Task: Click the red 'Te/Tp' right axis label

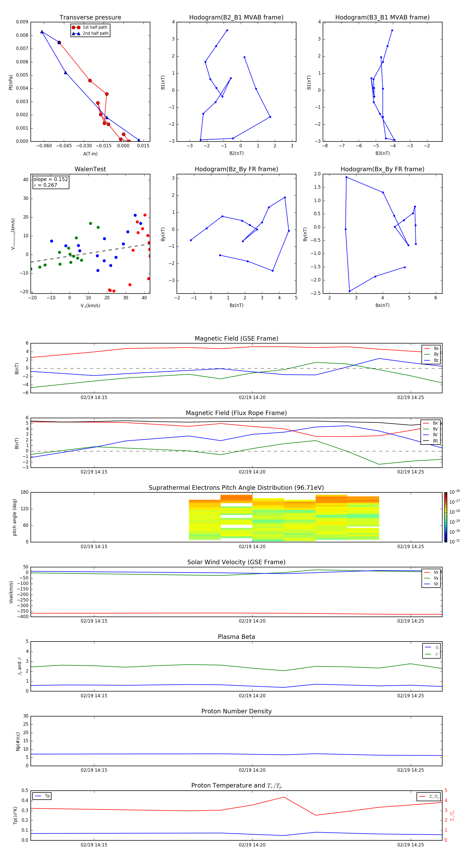Action: (453, 815)
